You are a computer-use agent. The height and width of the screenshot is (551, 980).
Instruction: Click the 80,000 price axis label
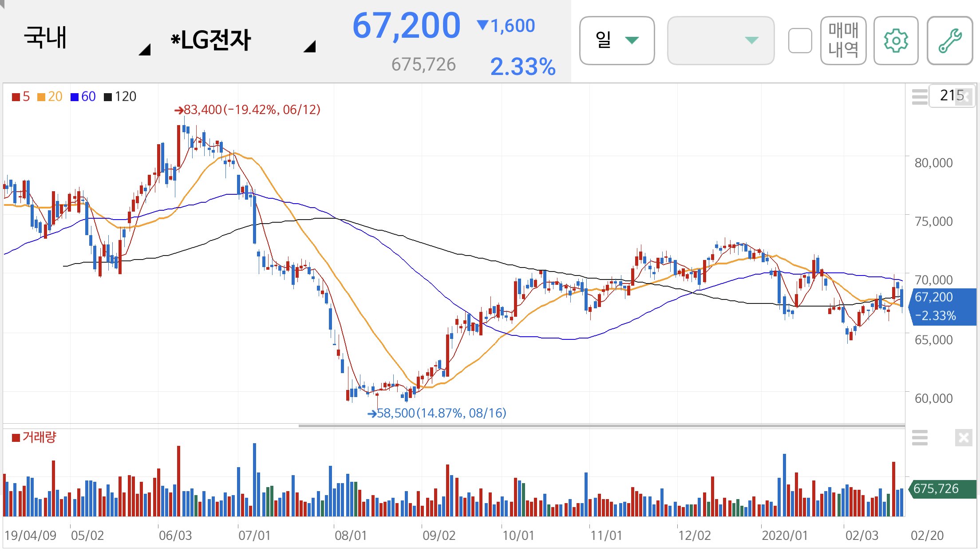point(933,163)
